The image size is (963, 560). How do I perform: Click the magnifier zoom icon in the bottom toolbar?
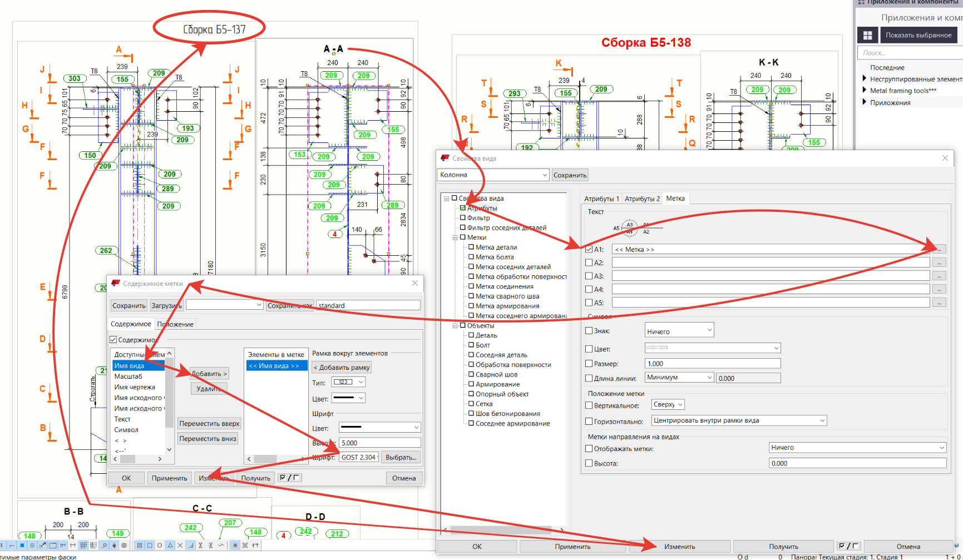coord(104,546)
